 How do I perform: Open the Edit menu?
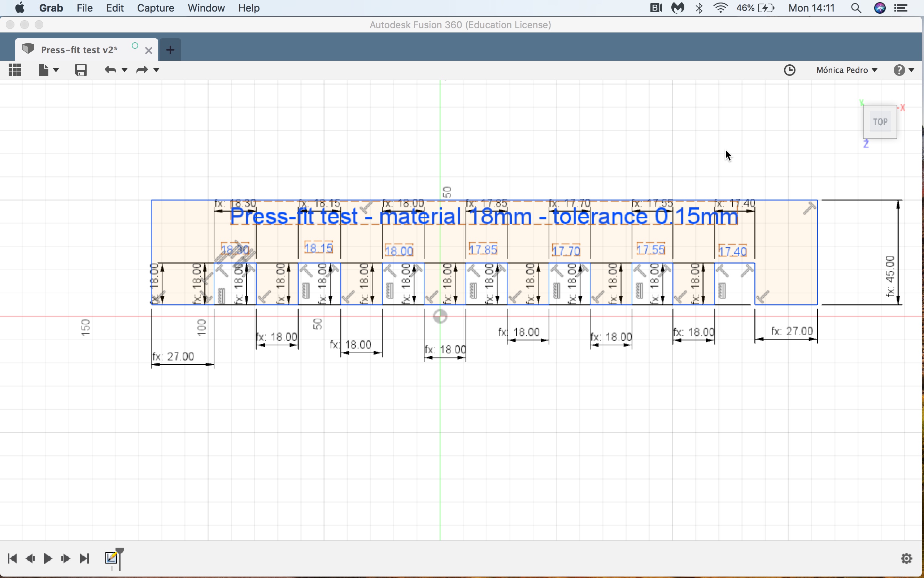pos(115,8)
